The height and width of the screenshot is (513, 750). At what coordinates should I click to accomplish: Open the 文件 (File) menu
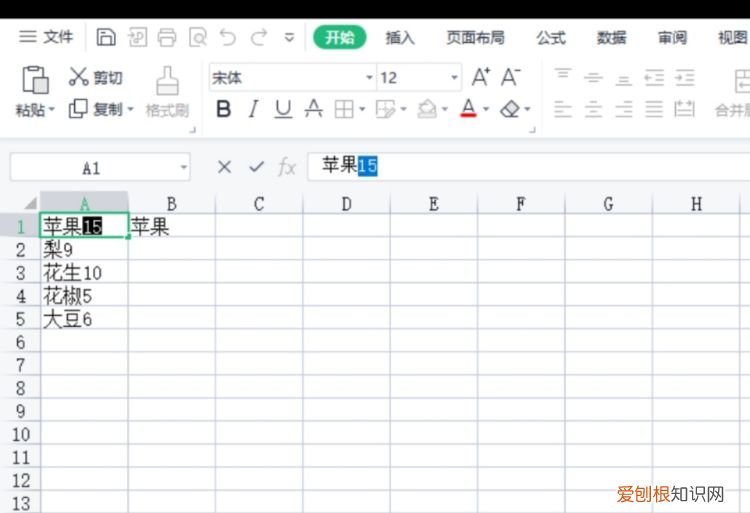click(47, 37)
